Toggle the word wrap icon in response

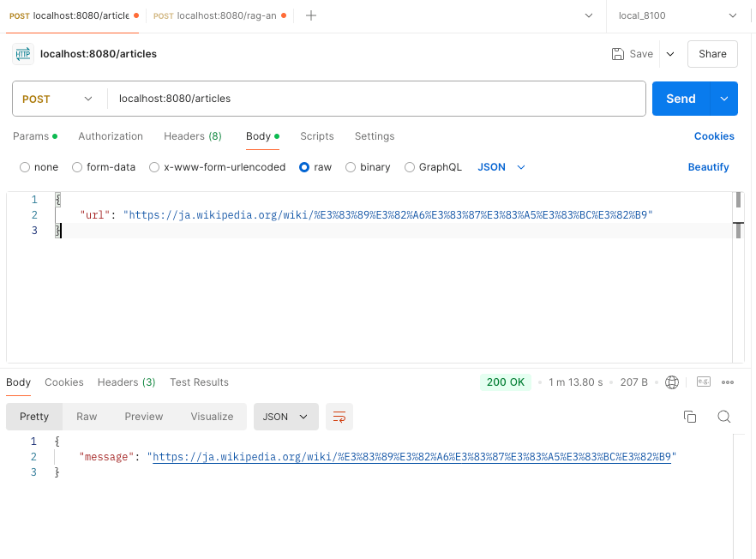pyautogui.click(x=339, y=417)
